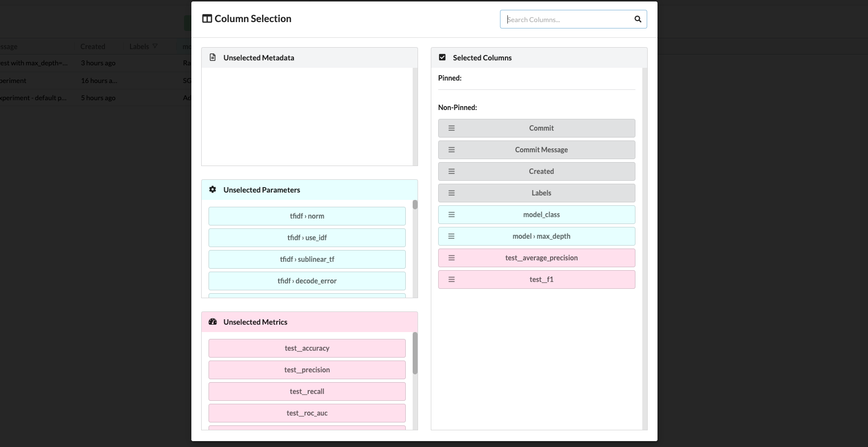Select the test__accuracy metric
Screen dimensions: 868x447
click(307, 348)
